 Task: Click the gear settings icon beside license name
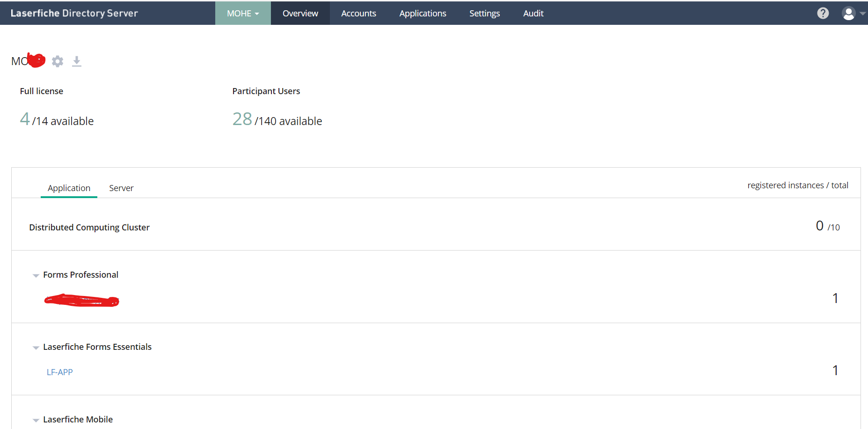(x=58, y=61)
